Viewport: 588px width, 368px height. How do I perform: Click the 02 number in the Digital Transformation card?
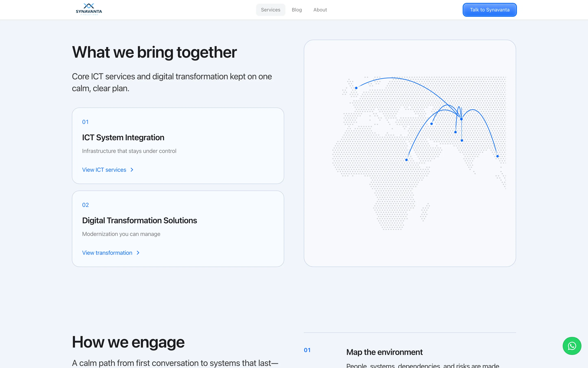click(x=86, y=205)
